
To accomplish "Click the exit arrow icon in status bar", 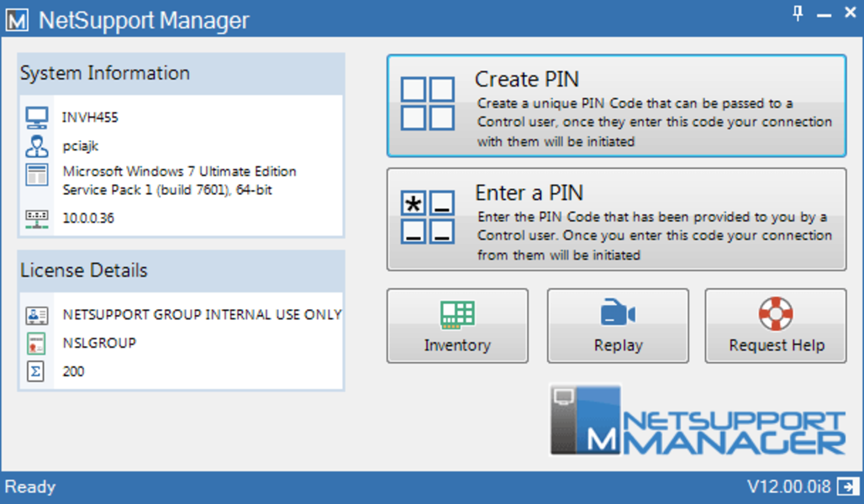I will pos(849,487).
